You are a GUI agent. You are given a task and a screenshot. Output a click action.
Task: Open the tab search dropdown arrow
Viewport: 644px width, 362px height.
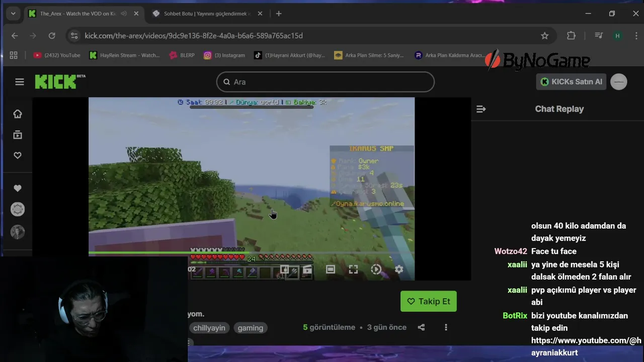(x=13, y=14)
